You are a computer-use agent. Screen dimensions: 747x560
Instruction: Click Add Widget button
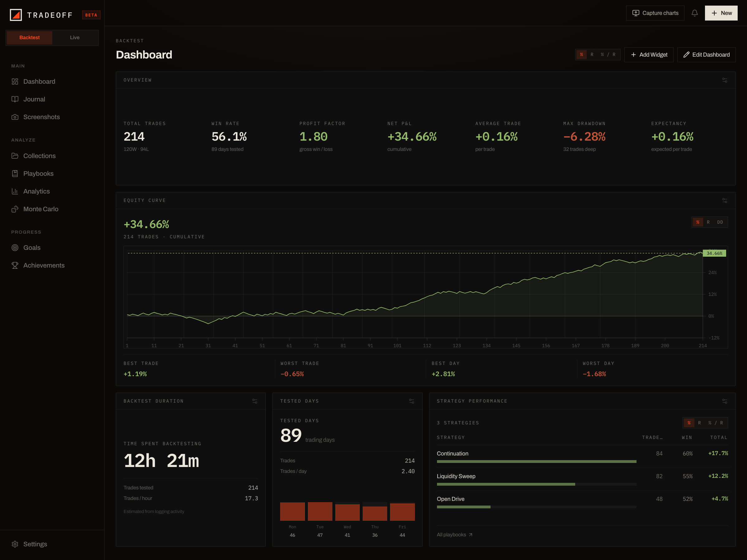pyautogui.click(x=649, y=55)
